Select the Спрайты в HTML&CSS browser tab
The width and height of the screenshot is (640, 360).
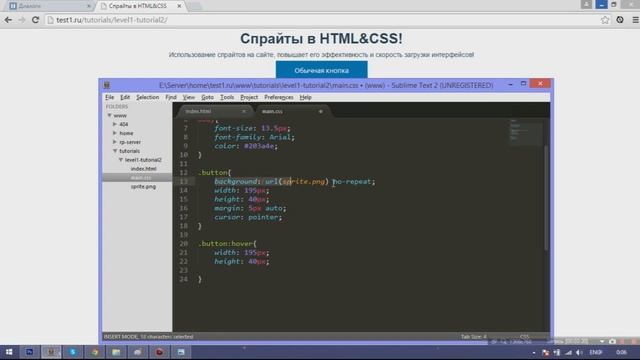138,6
